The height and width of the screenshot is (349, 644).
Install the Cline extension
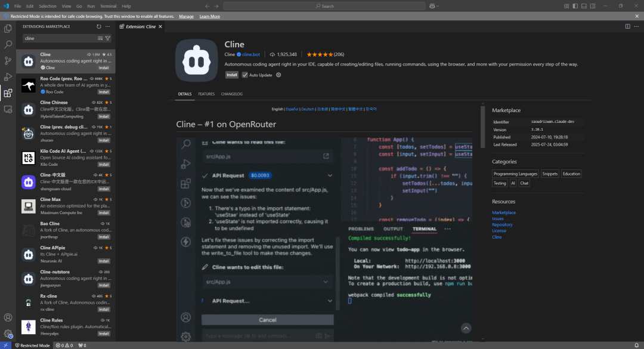232,75
